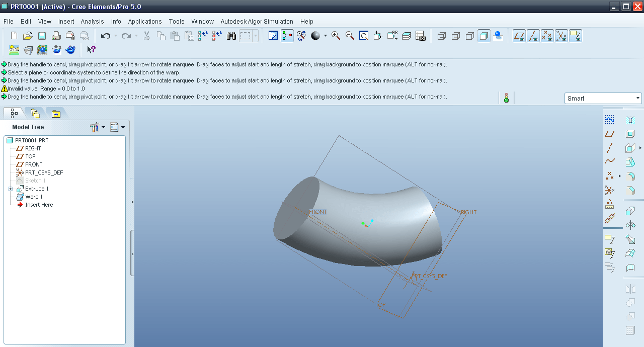Open the selection box dropdown arrow
The image size is (644, 347).
[256, 36]
